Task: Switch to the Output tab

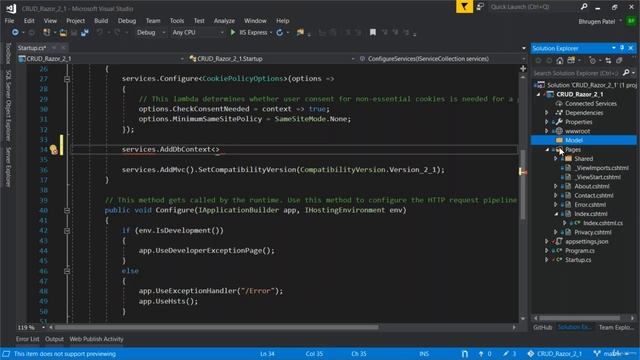Action: 54,339
